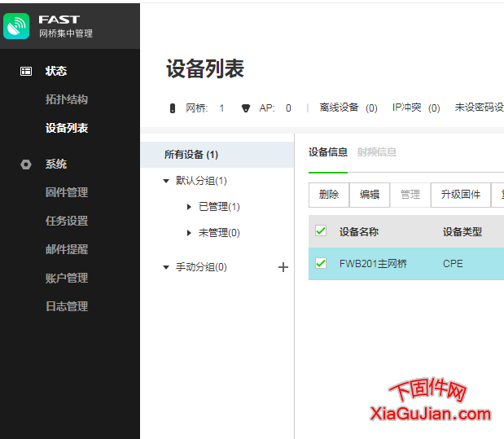Select the 状态 sidebar section
This screenshot has width=504, height=439.
pyautogui.click(x=56, y=71)
